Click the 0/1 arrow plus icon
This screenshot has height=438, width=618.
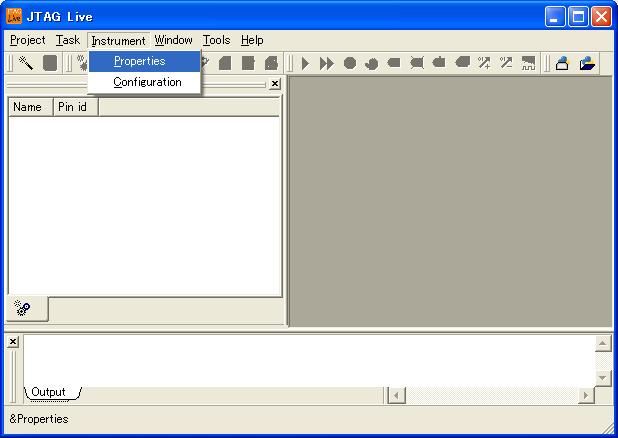click(x=484, y=63)
